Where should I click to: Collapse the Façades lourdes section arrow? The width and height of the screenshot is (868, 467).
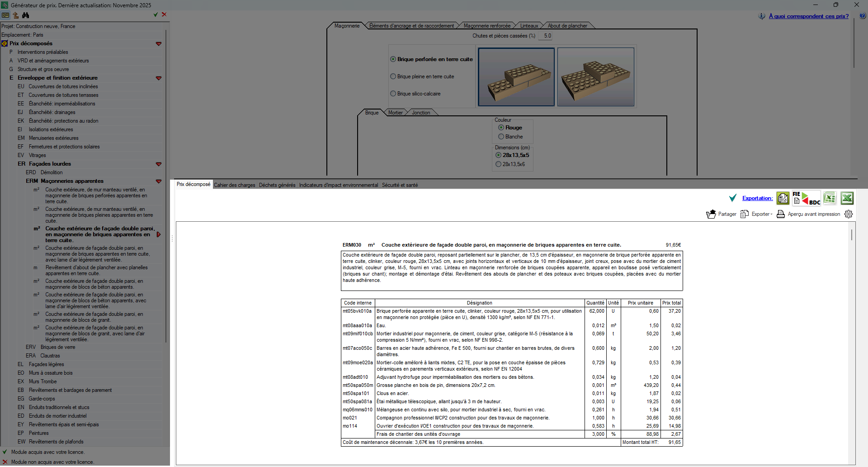tap(159, 164)
